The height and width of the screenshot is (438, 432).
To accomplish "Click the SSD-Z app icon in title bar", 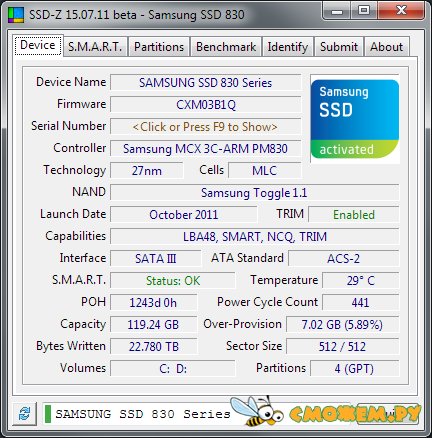I will 16,15.
